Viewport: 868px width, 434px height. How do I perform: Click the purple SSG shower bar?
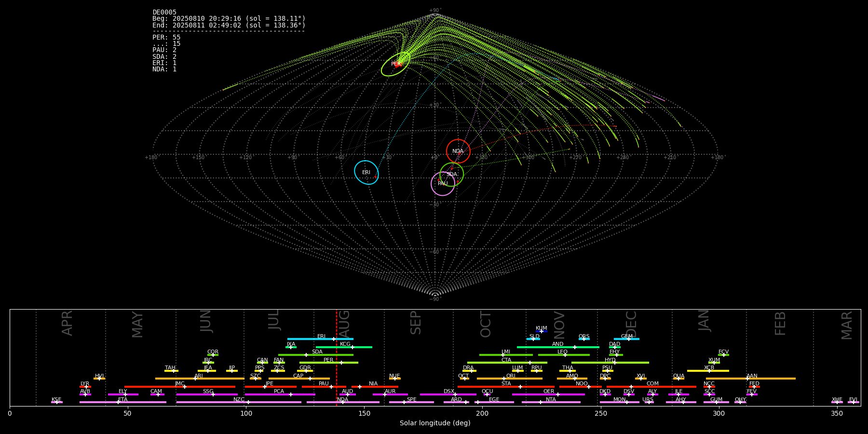tap(207, 394)
